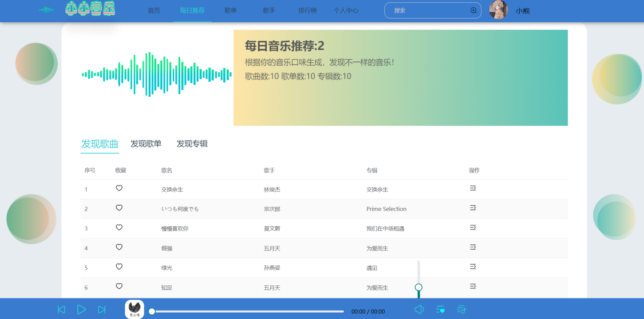Add 交换余生 to playlist via action icon
Screen dimensions: 644x319
pyautogui.click(x=473, y=188)
